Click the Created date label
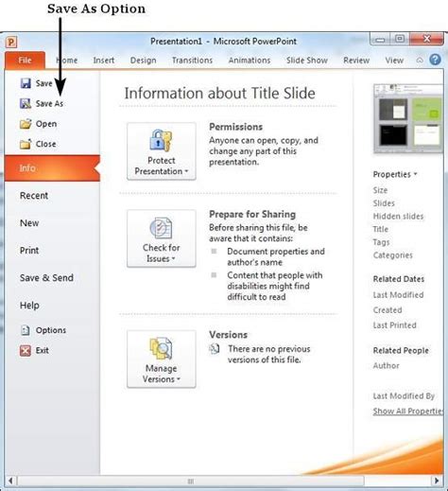Viewport: 448px width, 491px height. tap(388, 310)
